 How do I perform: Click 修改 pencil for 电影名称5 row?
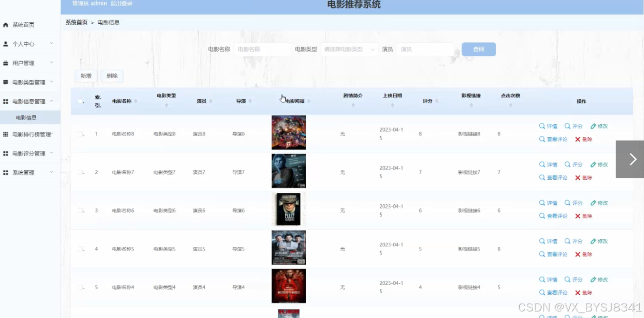coord(599,241)
